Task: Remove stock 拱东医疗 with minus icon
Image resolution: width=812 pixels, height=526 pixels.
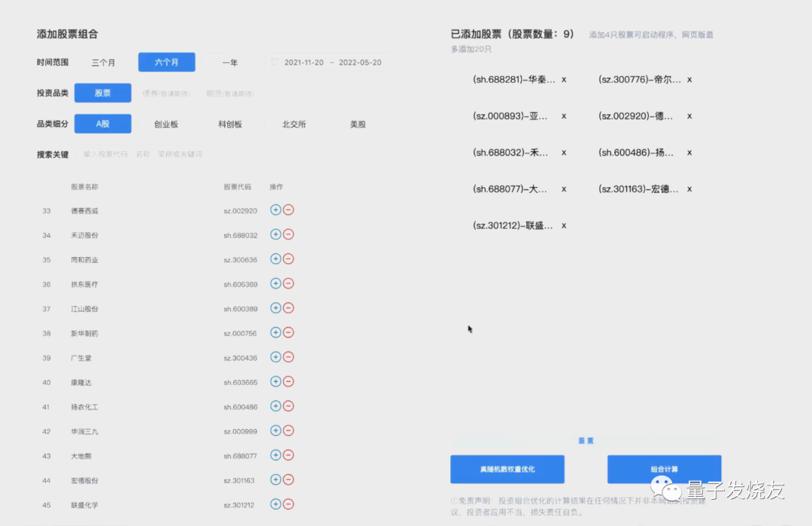Action: [289, 284]
